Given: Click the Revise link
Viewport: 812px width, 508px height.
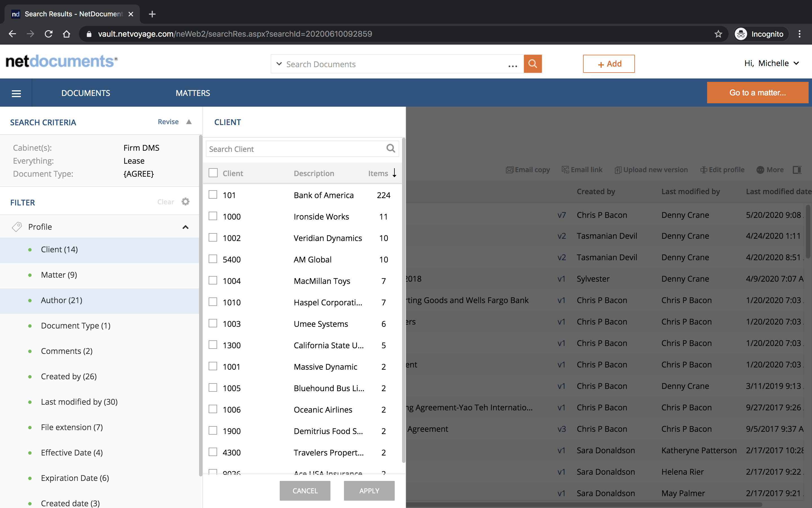Looking at the screenshot, I should (x=168, y=122).
